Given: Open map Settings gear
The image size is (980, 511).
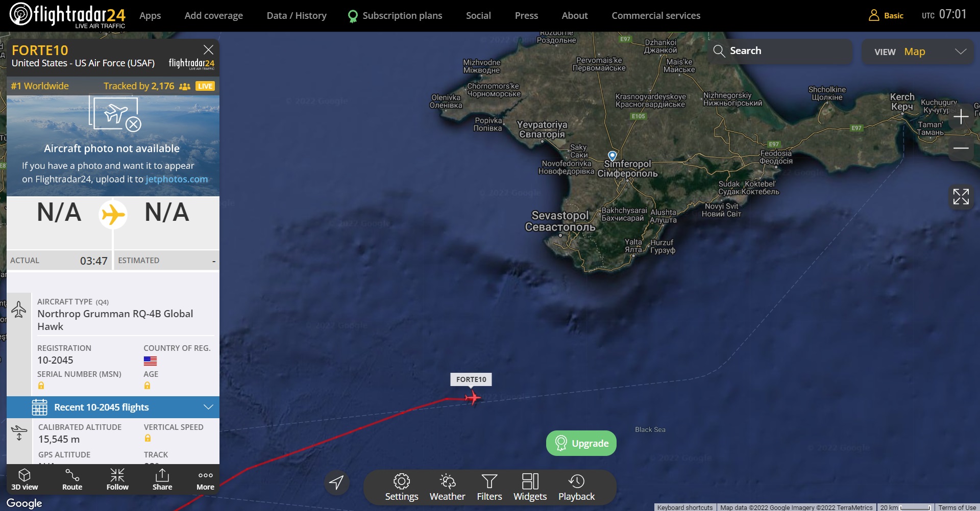Looking at the screenshot, I should click(x=402, y=487).
